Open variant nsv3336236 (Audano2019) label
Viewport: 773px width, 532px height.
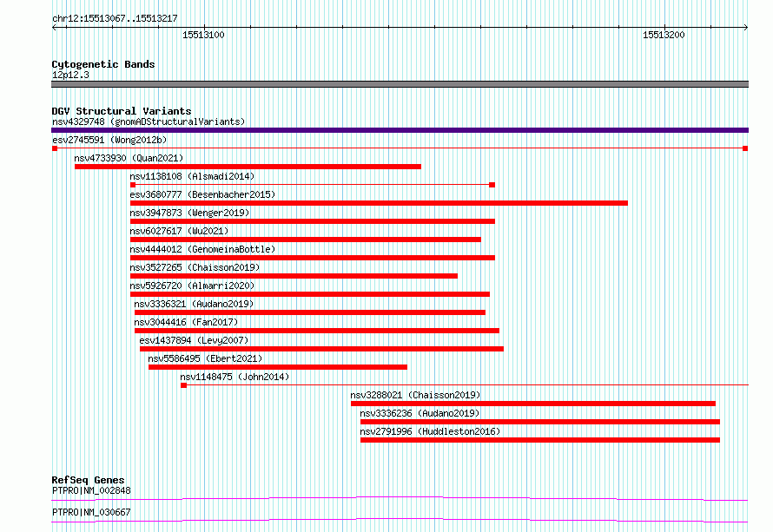420,413
